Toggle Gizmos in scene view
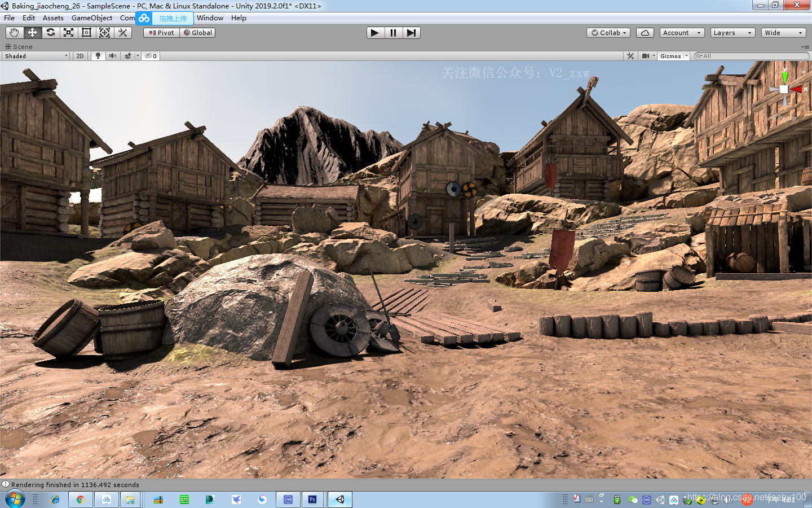 pyautogui.click(x=670, y=56)
